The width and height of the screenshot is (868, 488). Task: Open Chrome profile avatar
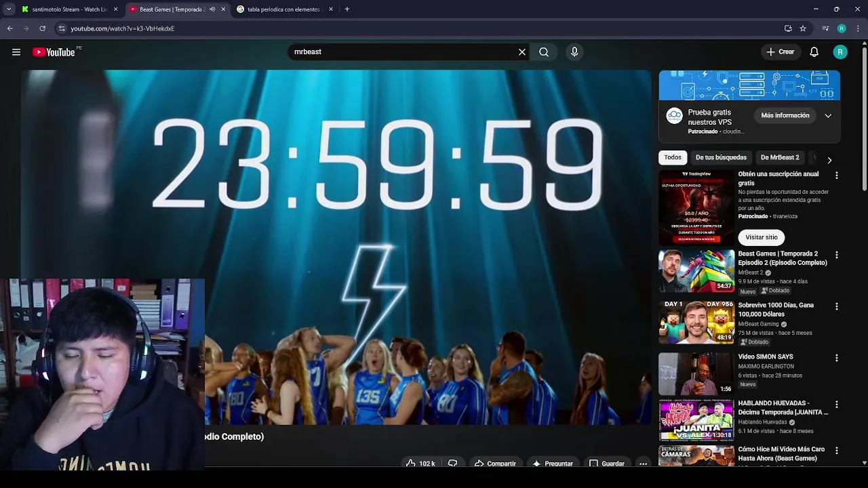[842, 28]
